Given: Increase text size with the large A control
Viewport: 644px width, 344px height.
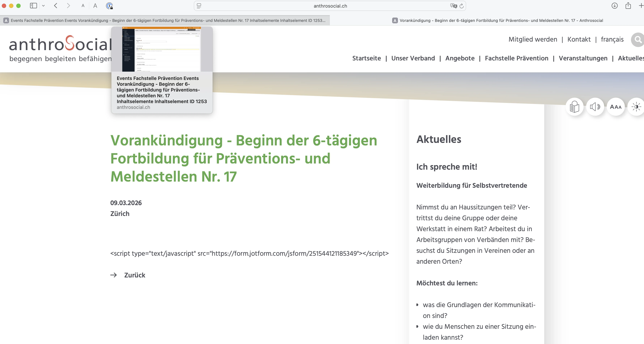Looking at the screenshot, I should [95, 6].
